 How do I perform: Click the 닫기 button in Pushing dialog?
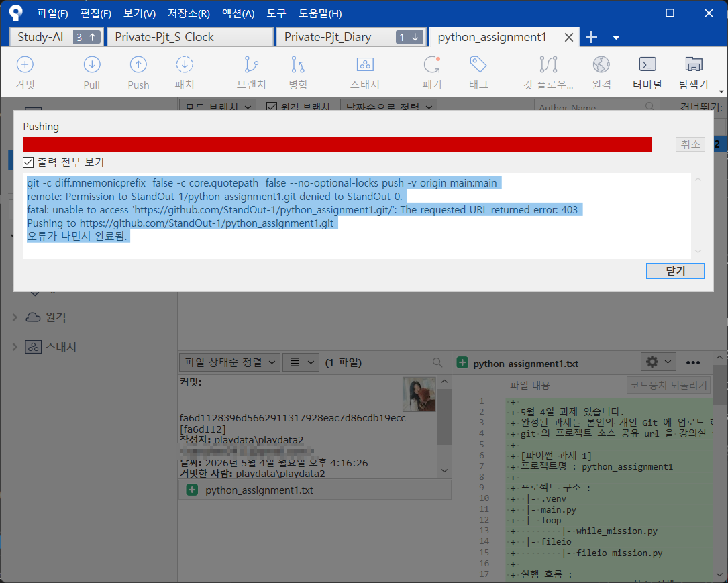tap(675, 271)
